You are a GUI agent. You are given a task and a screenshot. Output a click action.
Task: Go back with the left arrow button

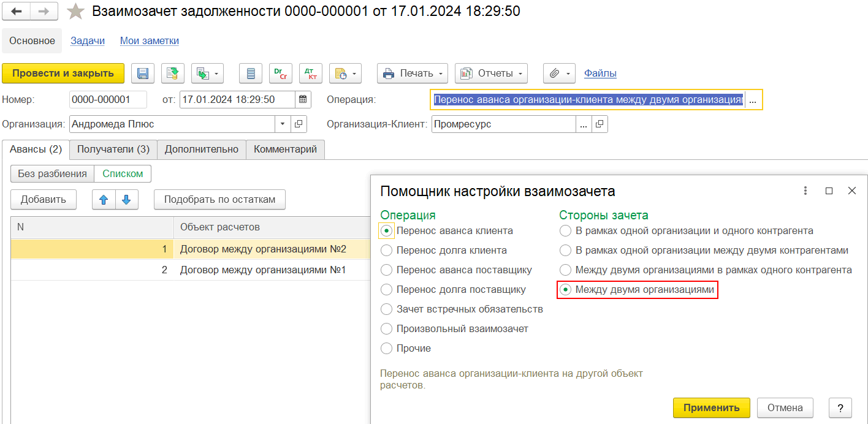17,11
